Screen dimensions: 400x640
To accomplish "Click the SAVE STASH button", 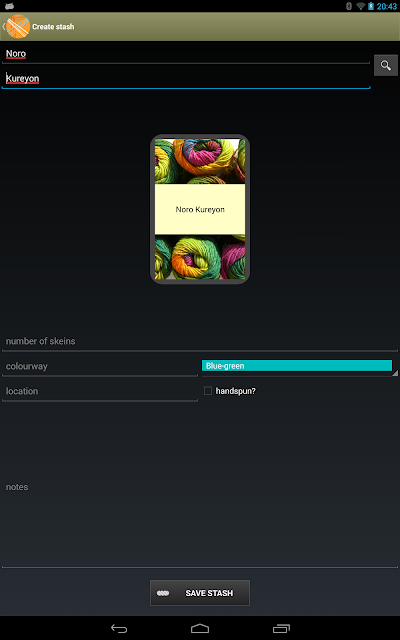I will point(200,593).
